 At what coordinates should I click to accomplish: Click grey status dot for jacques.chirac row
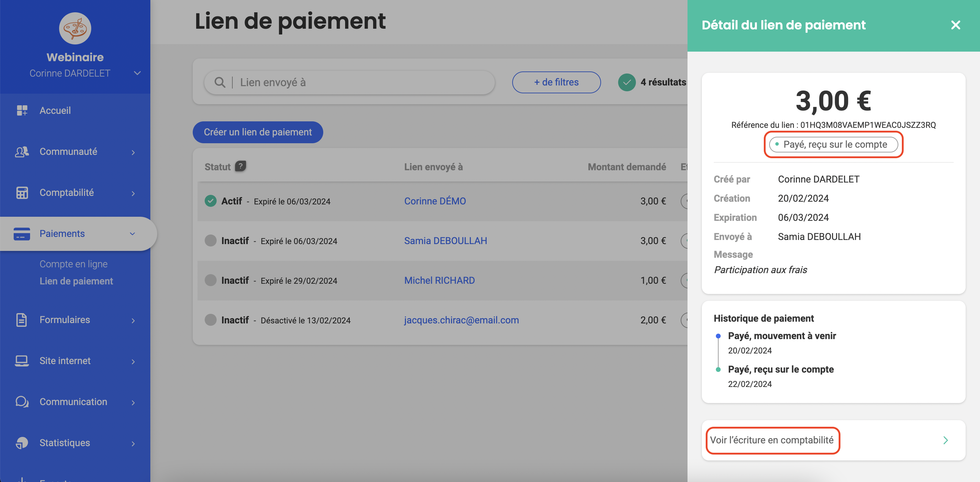point(210,320)
